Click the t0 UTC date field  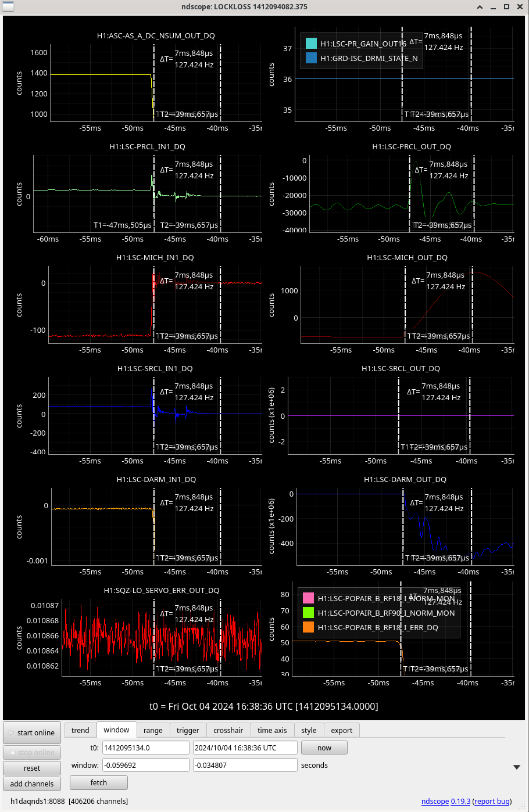tap(245, 748)
